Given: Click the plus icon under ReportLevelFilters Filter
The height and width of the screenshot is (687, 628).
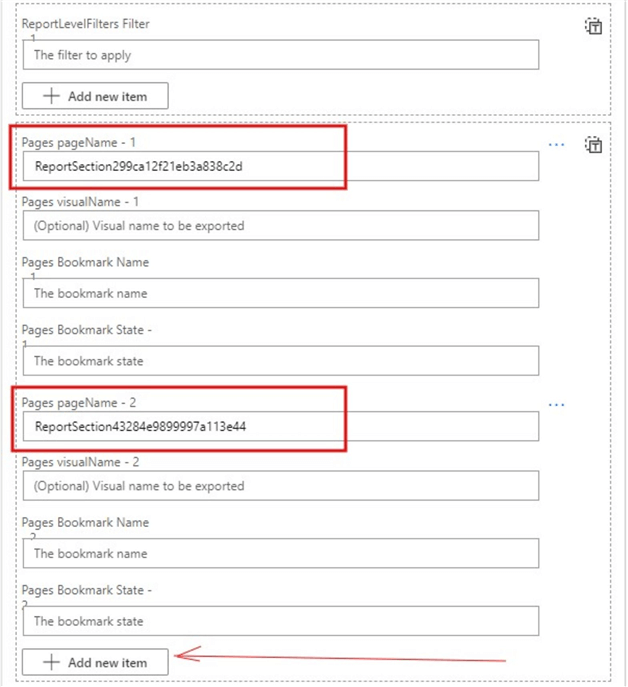Looking at the screenshot, I should click(53, 96).
